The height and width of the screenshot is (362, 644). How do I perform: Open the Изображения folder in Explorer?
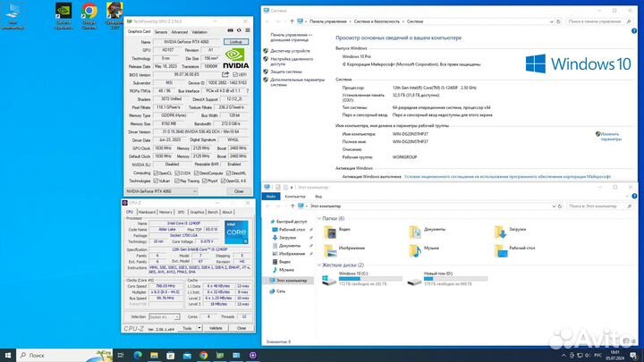point(344,250)
